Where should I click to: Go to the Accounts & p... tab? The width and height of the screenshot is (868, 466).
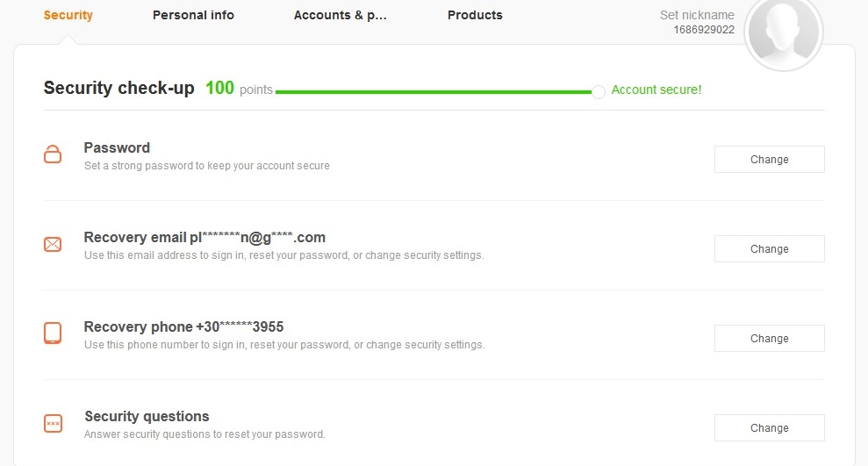click(x=340, y=15)
